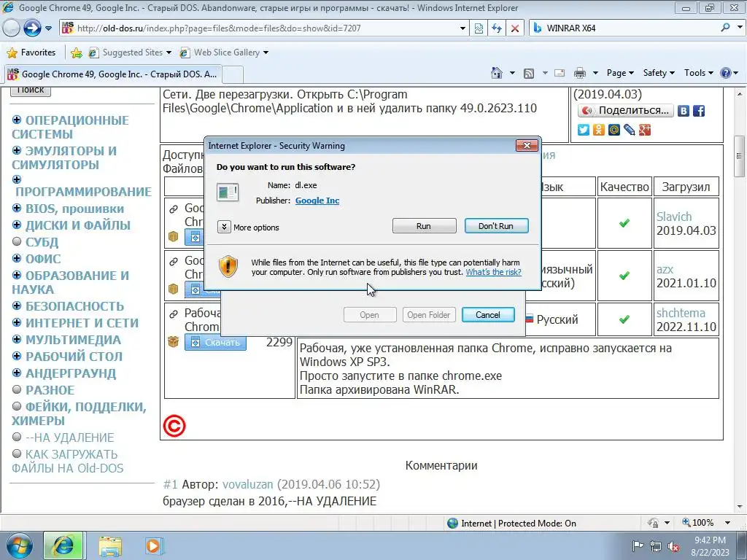Open the --НА УДАЛЕНИЕ category

69,437
